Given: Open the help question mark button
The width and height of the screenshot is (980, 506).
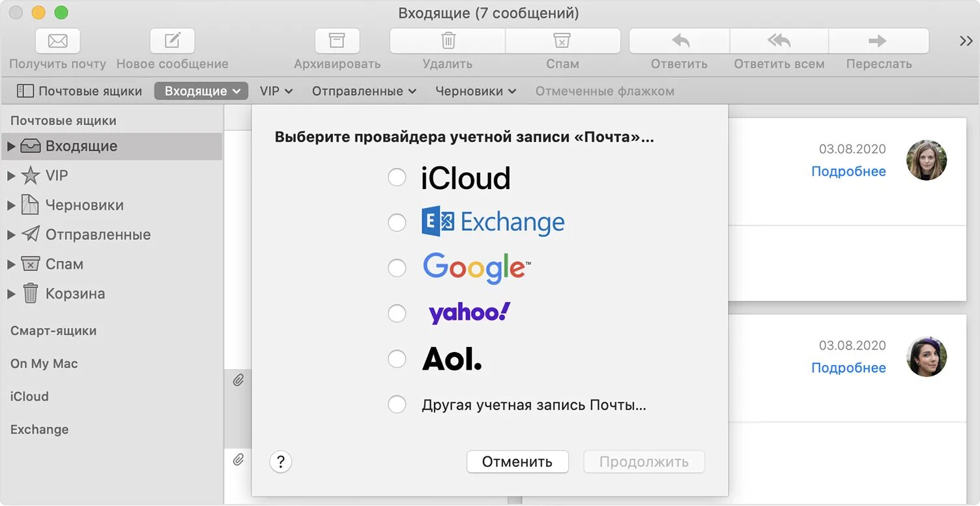Looking at the screenshot, I should tap(280, 462).
